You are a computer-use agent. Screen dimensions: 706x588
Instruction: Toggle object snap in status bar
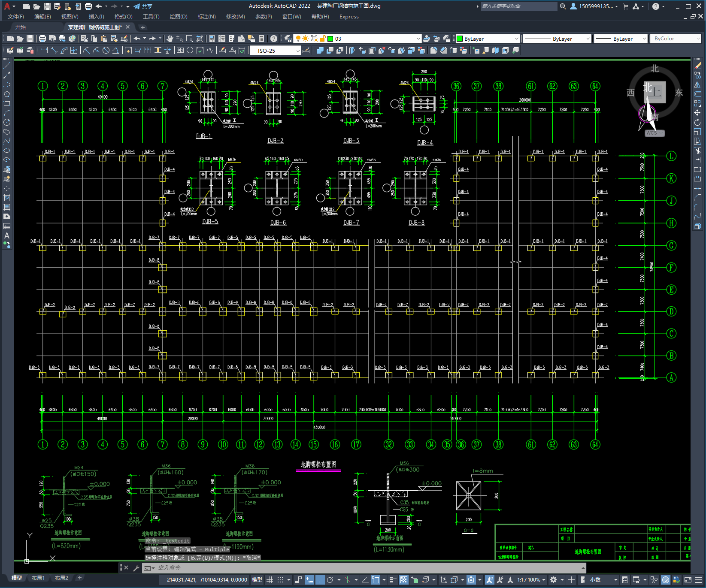click(376, 580)
